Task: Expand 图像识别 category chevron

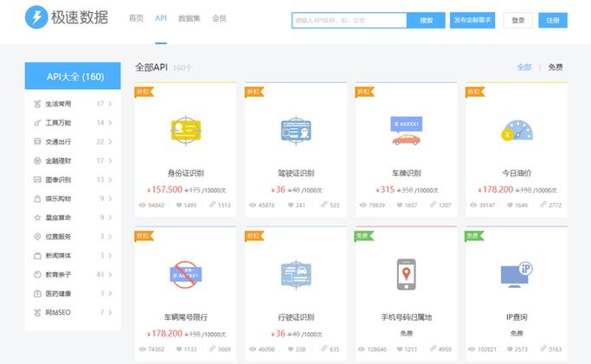Action: tap(111, 180)
